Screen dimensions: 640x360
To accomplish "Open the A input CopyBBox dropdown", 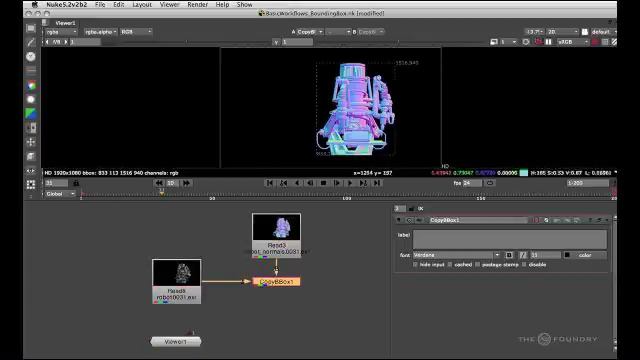I will point(310,31).
